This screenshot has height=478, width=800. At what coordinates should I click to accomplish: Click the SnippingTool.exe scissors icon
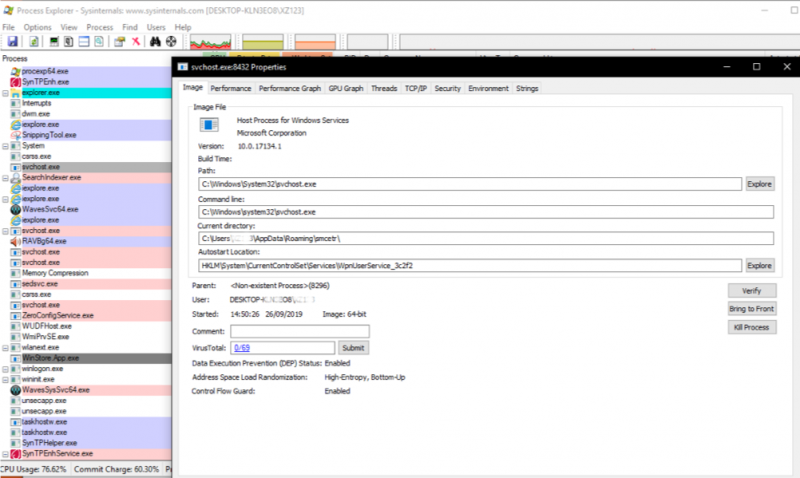(16, 135)
